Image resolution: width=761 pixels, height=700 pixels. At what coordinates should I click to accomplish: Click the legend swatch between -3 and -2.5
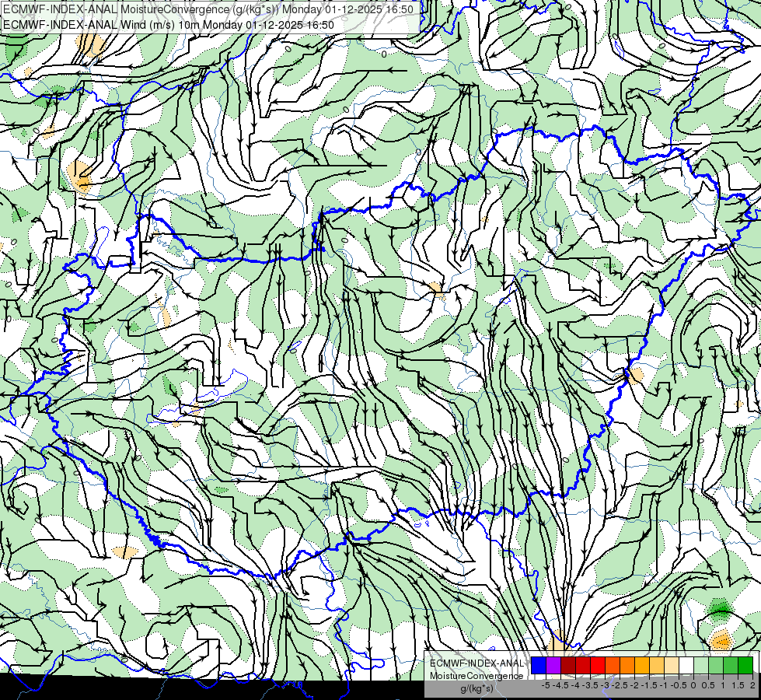[x=613, y=665]
